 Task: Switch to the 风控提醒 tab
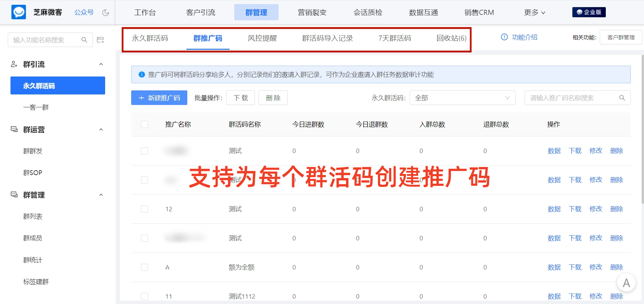(x=262, y=38)
